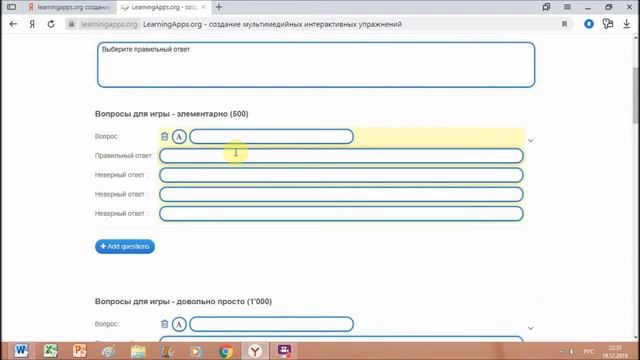Select the LearningApps.org creation tab
This screenshot has width=640, height=360.
point(163,7)
